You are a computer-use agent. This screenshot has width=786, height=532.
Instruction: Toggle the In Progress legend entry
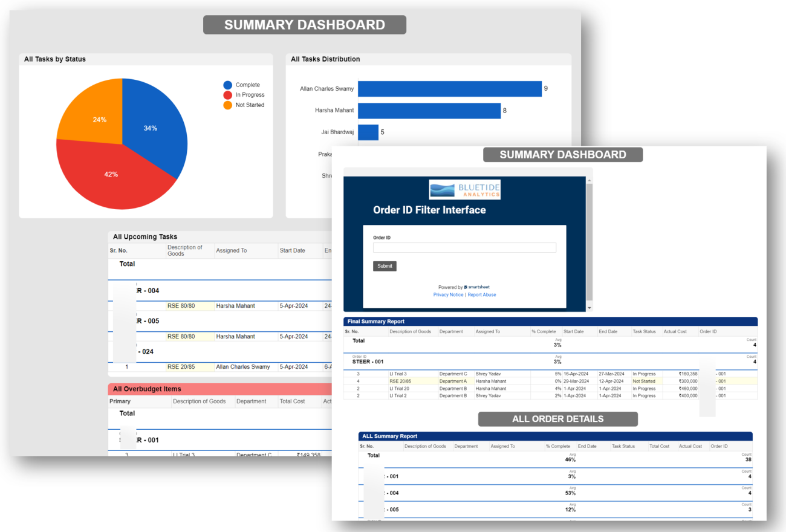[249, 95]
